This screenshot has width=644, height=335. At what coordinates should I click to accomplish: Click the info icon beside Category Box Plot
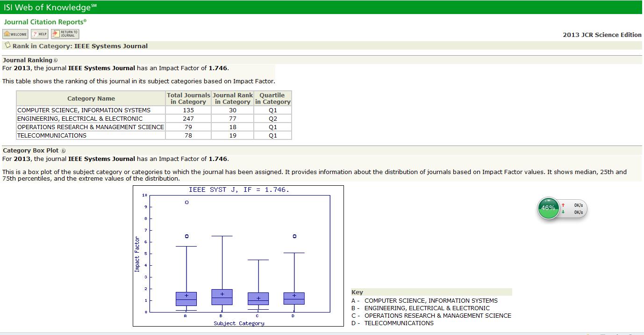pos(63,151)
